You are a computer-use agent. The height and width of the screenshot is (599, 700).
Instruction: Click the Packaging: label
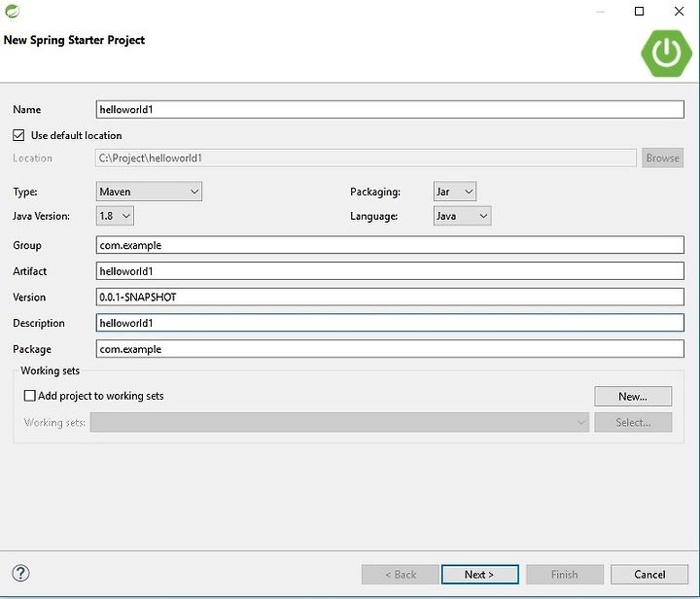pos(375,192)
